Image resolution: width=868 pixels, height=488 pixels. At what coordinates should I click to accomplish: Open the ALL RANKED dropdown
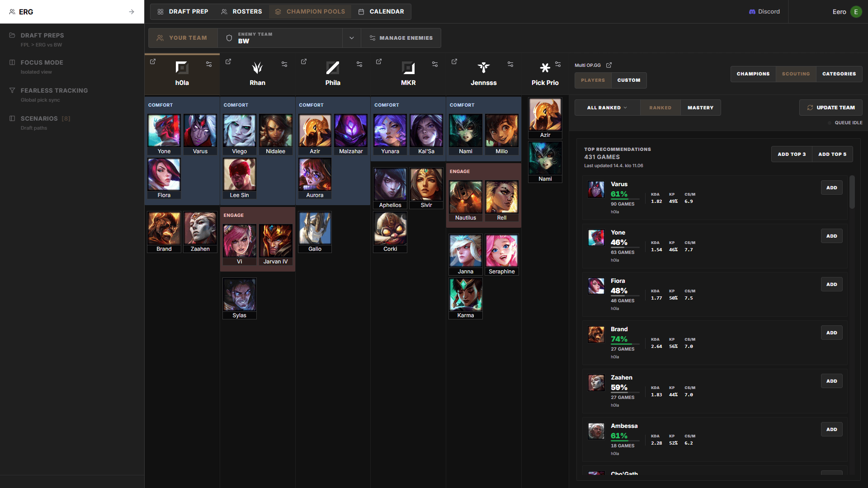[607, 108]
